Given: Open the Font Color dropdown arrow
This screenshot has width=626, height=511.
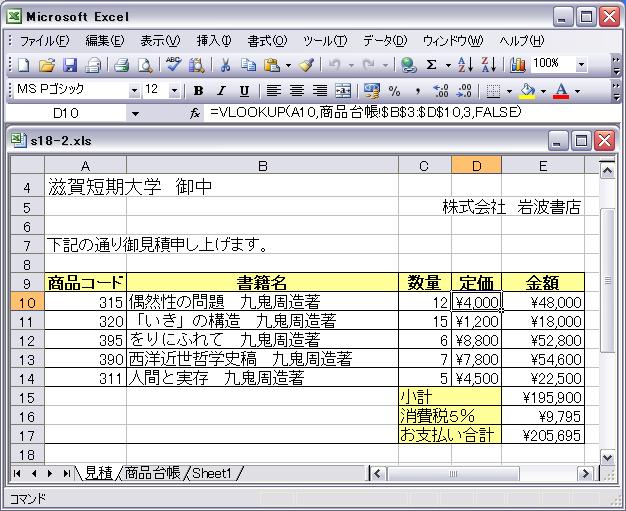Looking at the screenshot, I should coord(578,91).
